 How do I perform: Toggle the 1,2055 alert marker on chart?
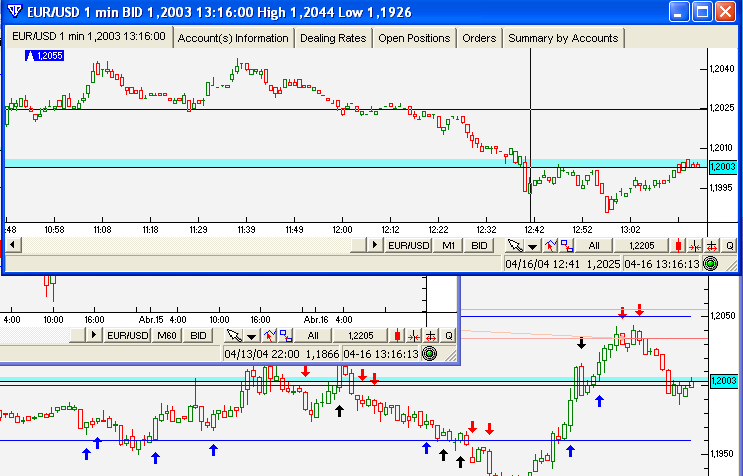click(x=44, y=56)
